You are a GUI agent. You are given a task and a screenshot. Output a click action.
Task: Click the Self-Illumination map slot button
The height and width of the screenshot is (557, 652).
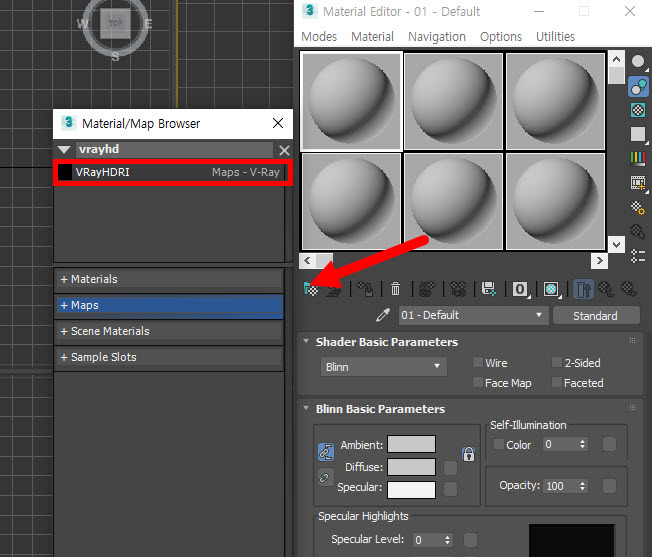coord(609,444)
